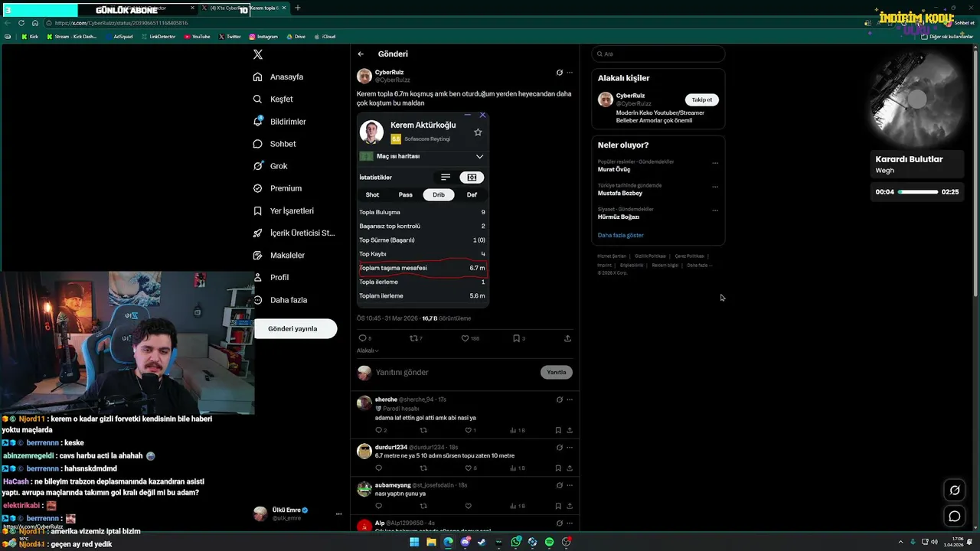This screenshot has height=551, width=980.
Task: Open Spotify from the taskbar
Action: coord(549,542)
